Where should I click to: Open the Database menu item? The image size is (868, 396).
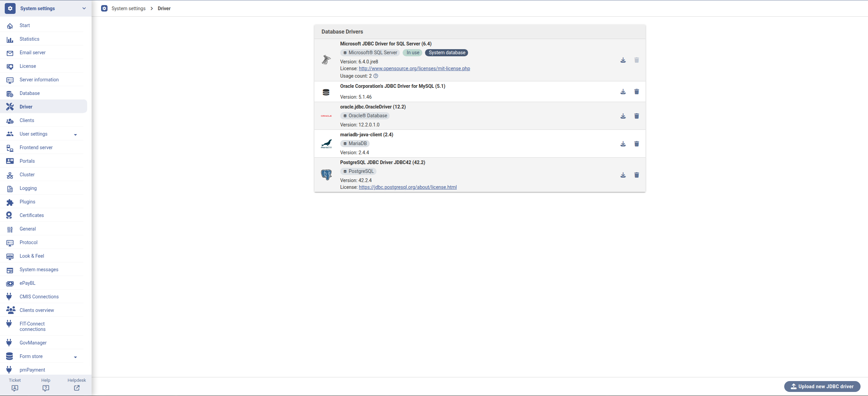[x=30, y=93]
